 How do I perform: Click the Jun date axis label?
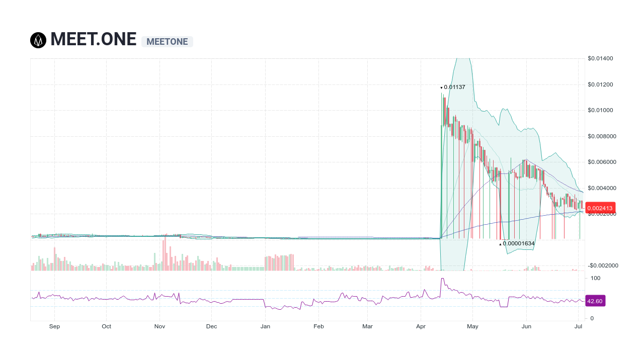click(x=526, y=326)
